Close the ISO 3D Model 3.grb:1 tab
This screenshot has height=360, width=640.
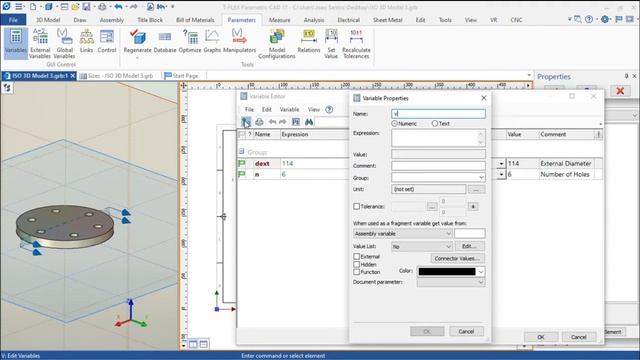[73, 76]
